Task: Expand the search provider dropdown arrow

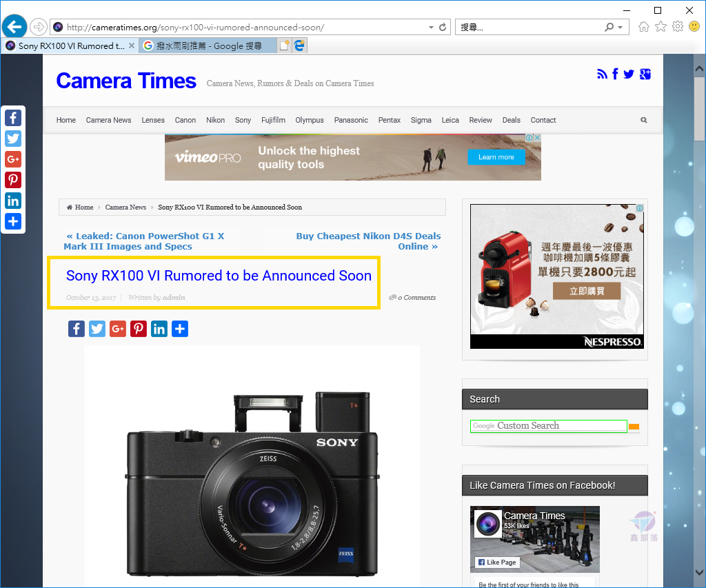Action: 621,28
